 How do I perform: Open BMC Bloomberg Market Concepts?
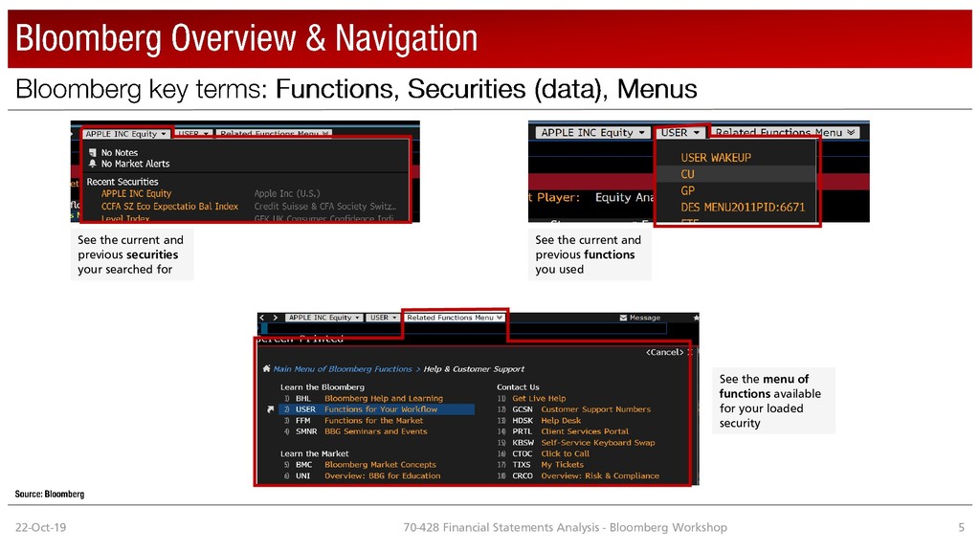(360, 464)
